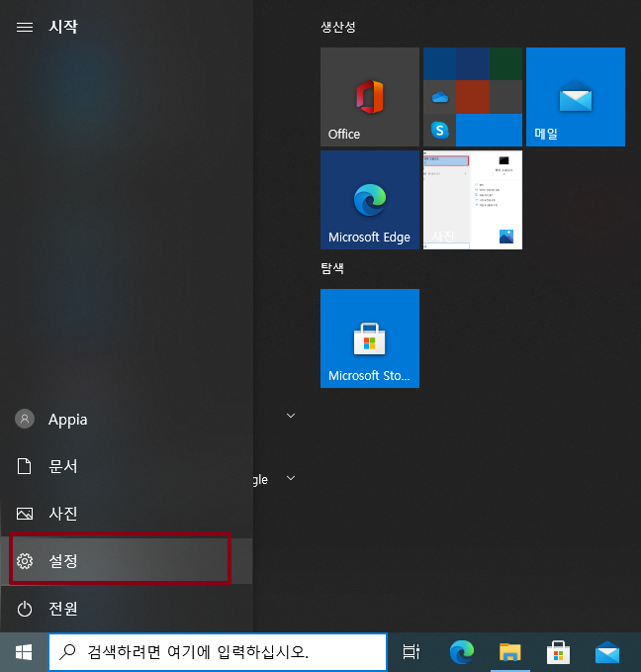Open File Explorer from the taskbar
Screen dimensions: 641x672
coord(509,652)
